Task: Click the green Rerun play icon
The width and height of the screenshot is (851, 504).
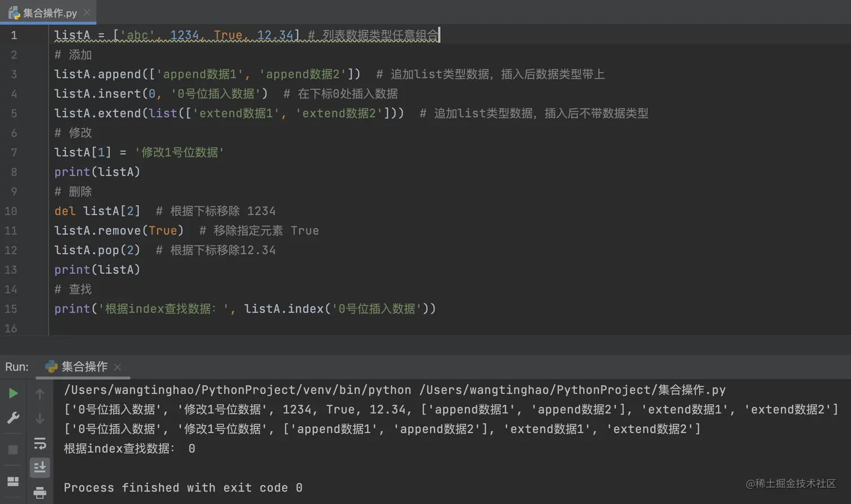Action: [13, 393]
